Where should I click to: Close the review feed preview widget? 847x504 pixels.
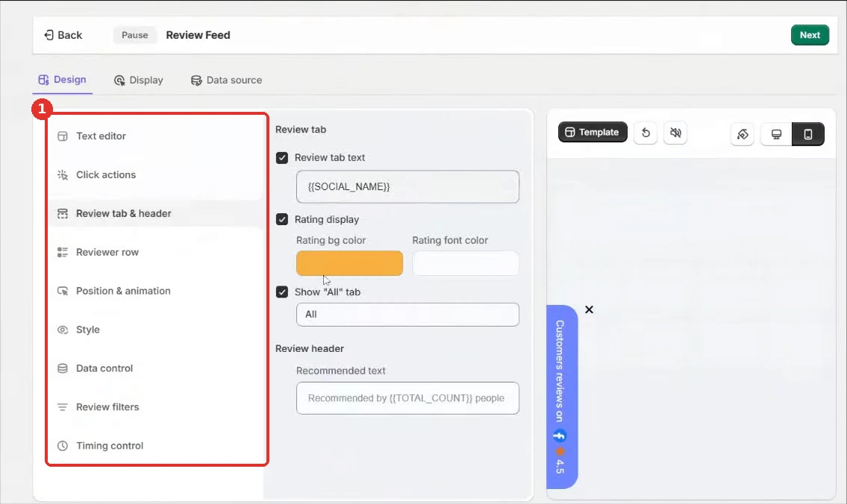[590, 309]
